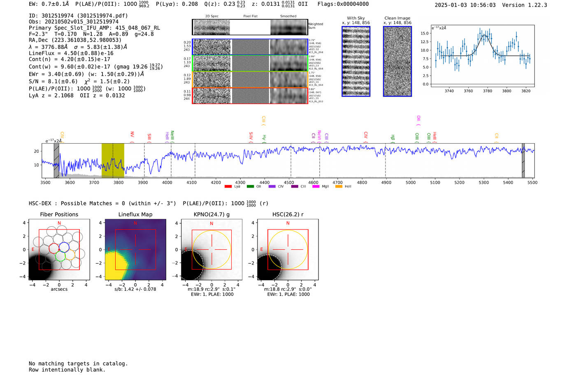This screenshot has height=392, width=576.
Task: Click the ID line with the PDF filename
Action: pyautogui.click(x=78, y=16)
